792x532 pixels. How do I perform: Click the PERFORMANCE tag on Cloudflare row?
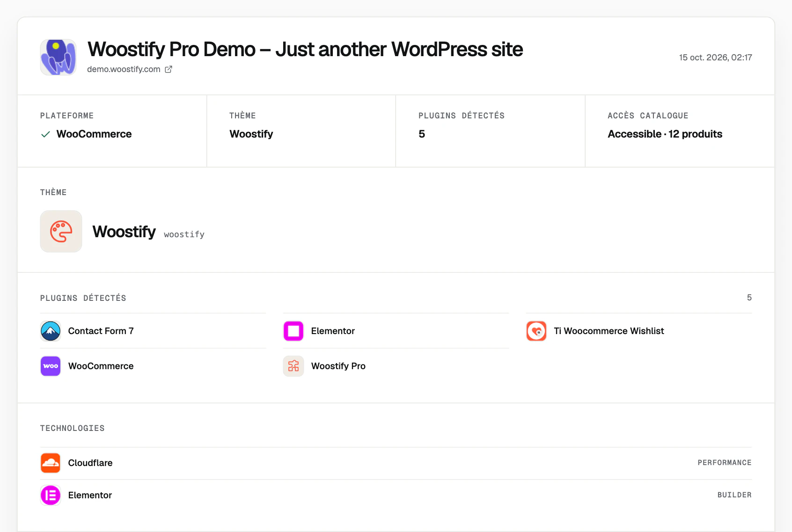coord(725,463)
